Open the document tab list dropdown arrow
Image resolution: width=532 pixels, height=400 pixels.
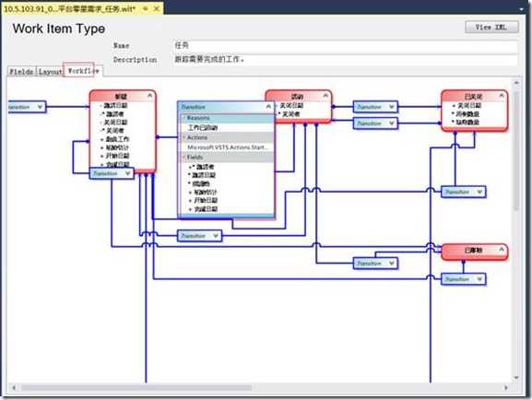[522, 9]
